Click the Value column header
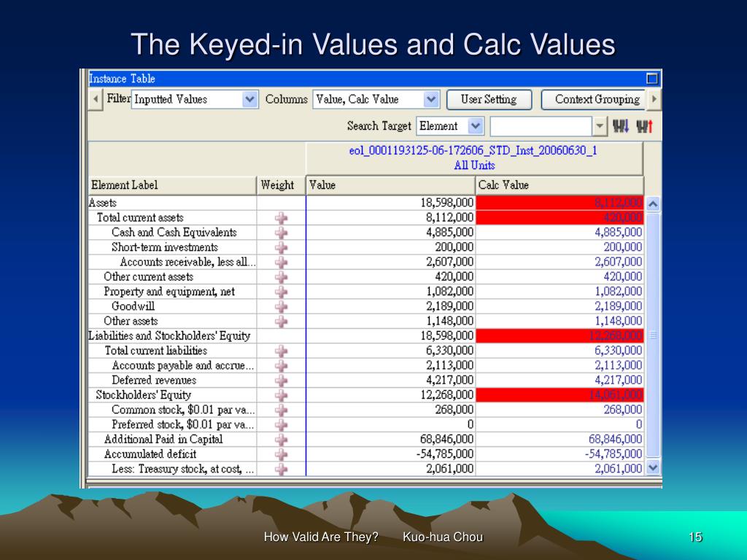This screenshot has width=747, height=560. point(390,185)
